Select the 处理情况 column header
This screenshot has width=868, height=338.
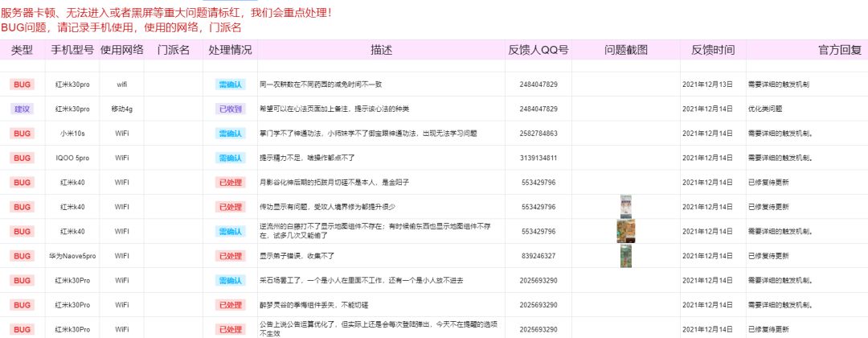coord(231,50)
